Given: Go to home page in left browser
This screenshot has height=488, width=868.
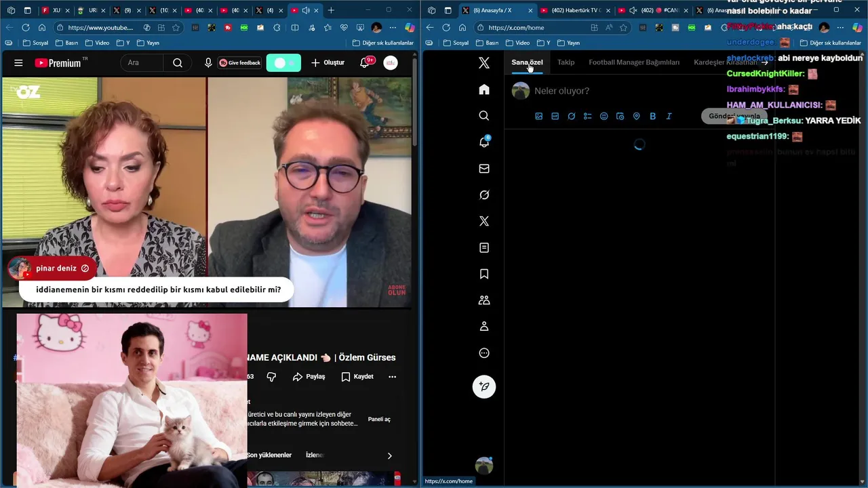Looking at the screenshot, I should coord(42,28).
